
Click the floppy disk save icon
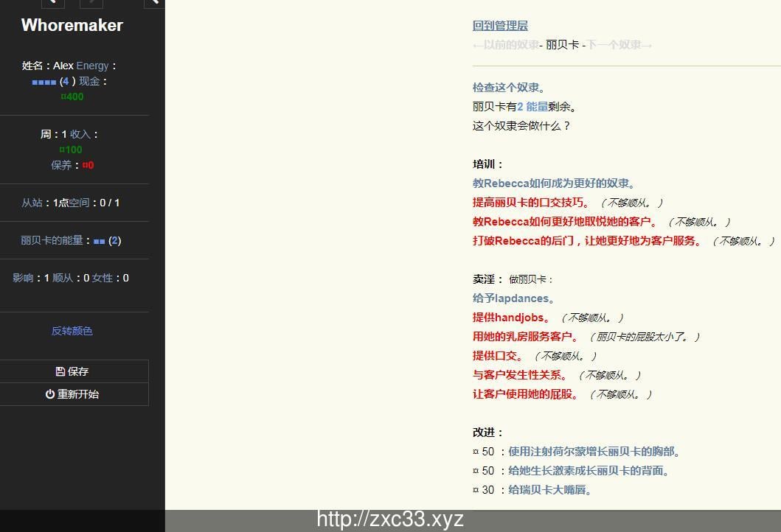tap(60, 371)
